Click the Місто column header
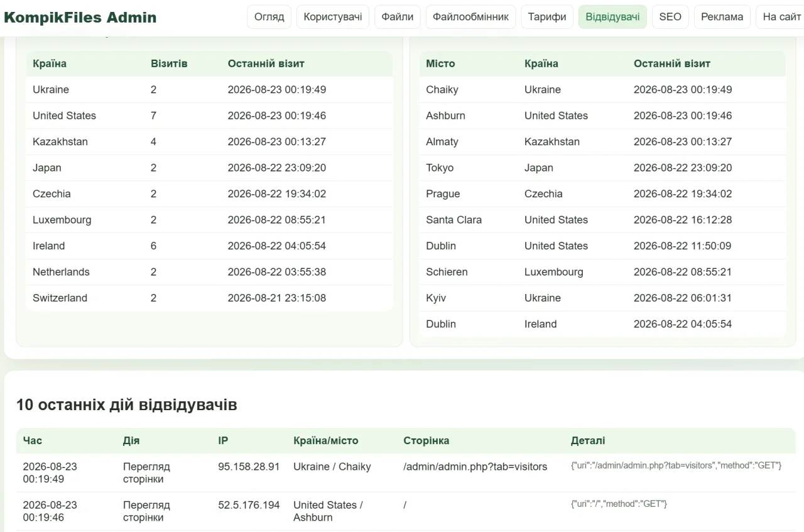 [x=440, y=63]
